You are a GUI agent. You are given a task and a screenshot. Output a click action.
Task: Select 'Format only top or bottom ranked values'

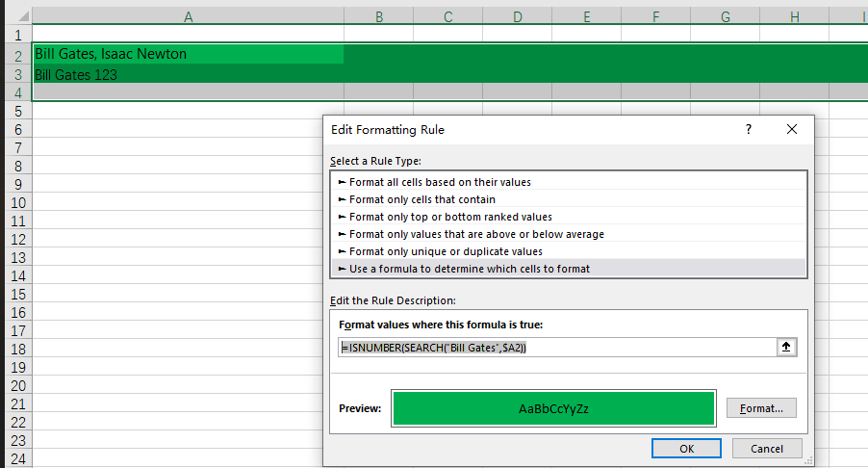click(x=569, y=217)
